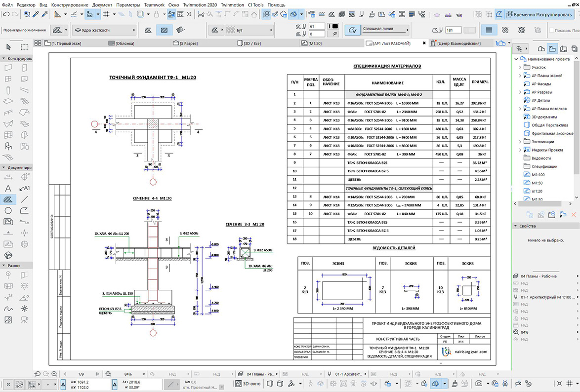Toggle the skewed fill construction method
This screenshot has width=580, height=392.
[180, 30]
